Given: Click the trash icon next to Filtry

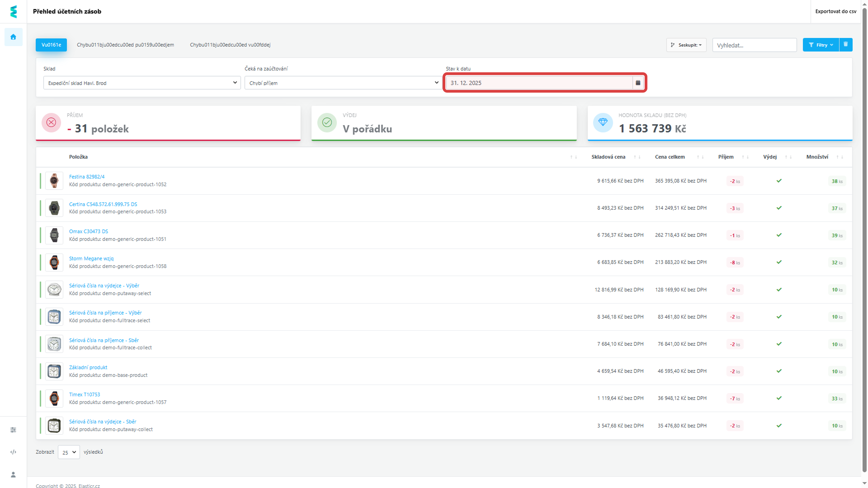Looking at the screenshot, I should [x=846, y=45].
